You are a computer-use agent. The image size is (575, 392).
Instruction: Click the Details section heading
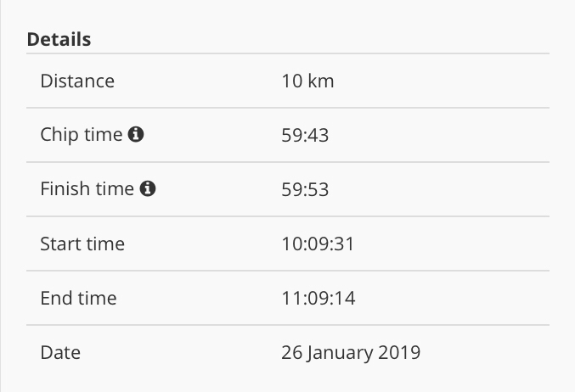tap(59, 39)
